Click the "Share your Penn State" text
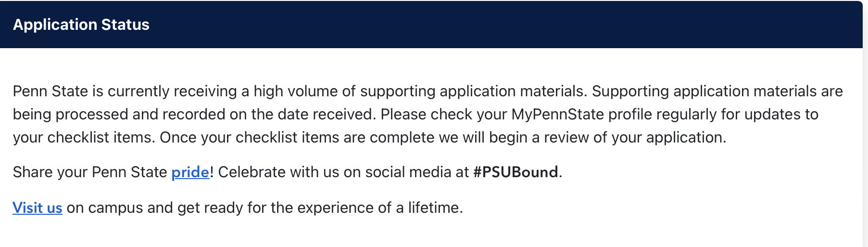 tap(89, 172)
